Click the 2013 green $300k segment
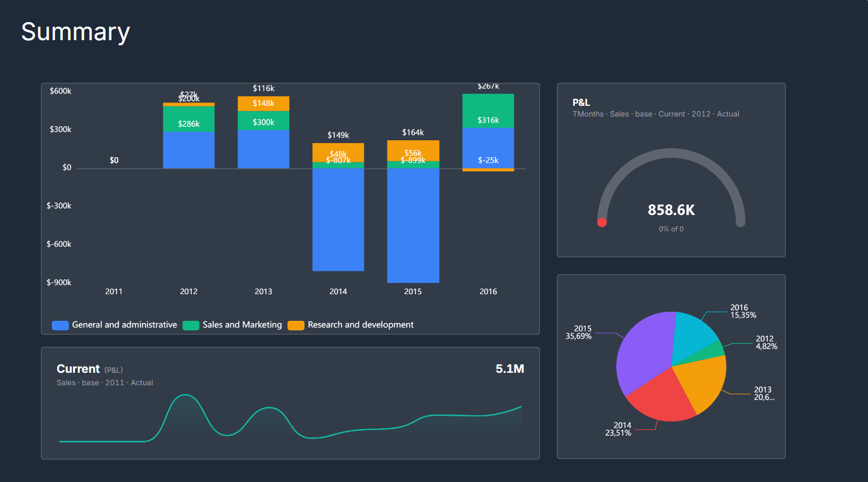The width and height of the screenshot is (868, 482). point(264,120)
